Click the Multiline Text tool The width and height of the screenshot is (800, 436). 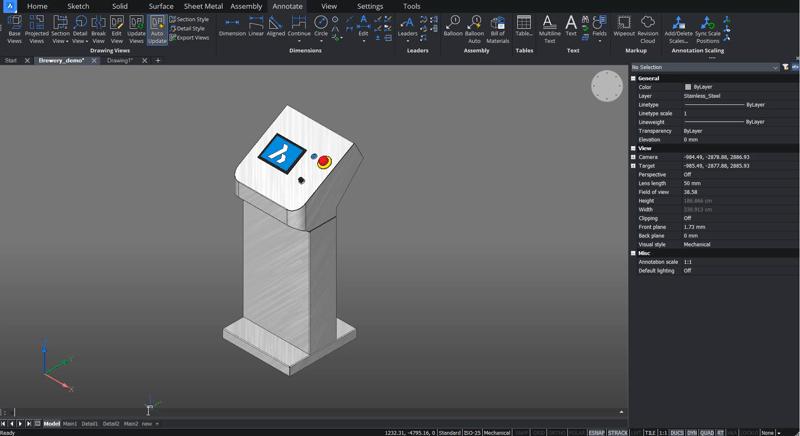[x=549, y=29]
